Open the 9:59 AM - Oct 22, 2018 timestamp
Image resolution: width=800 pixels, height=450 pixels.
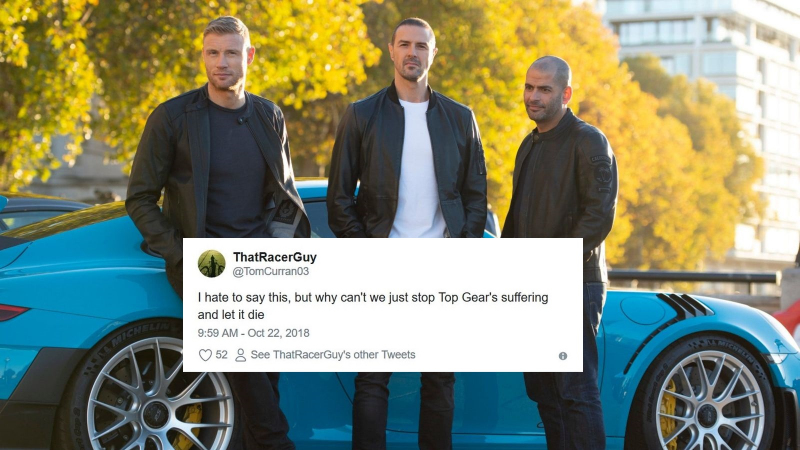tap(254, 333)
